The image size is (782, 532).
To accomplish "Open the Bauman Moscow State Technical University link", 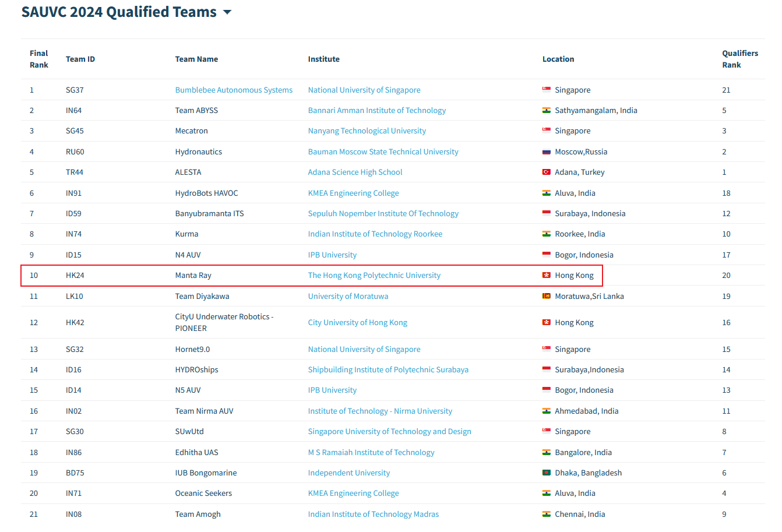I will [383, 152].
